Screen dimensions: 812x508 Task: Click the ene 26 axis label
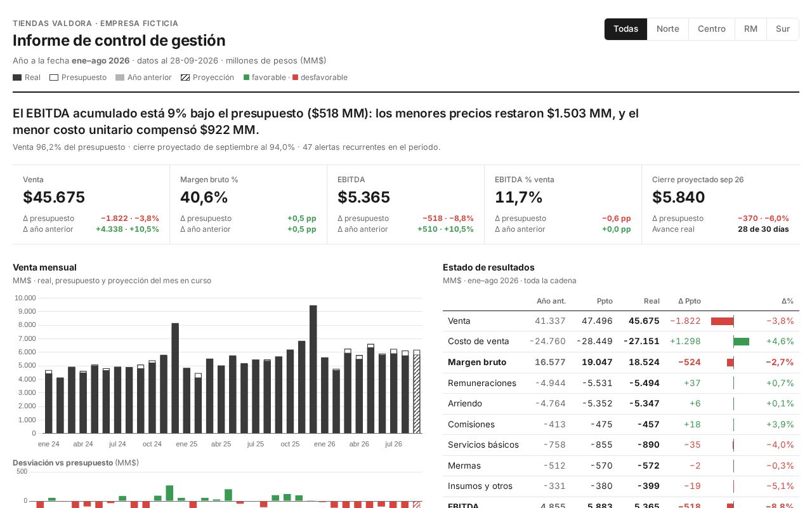point(324,444)
